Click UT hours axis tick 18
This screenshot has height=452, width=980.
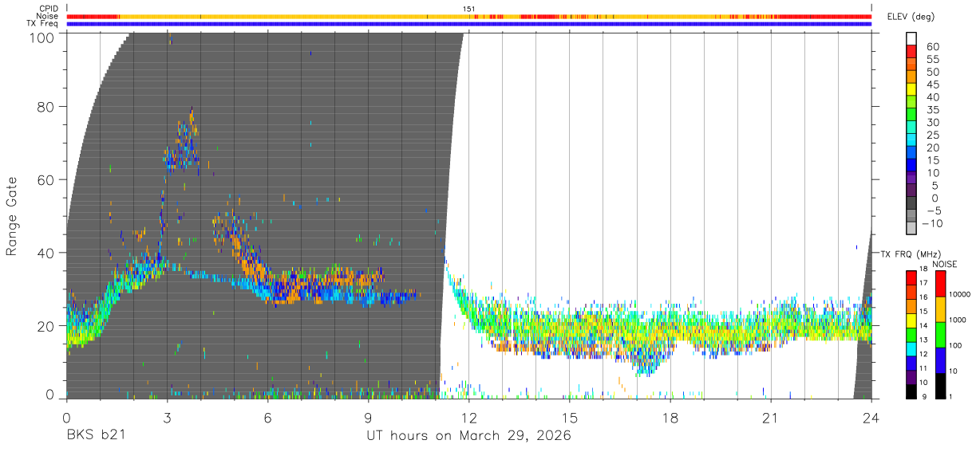click(x=670, y=417)
